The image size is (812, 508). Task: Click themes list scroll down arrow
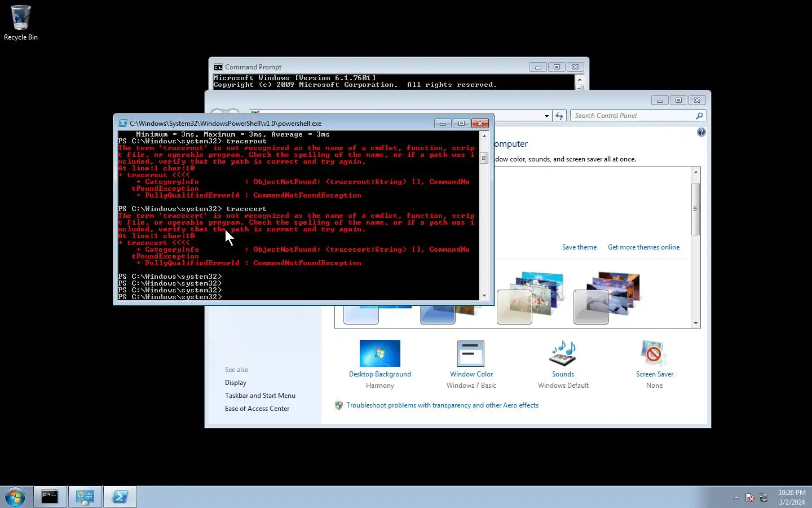click(696, 323)
